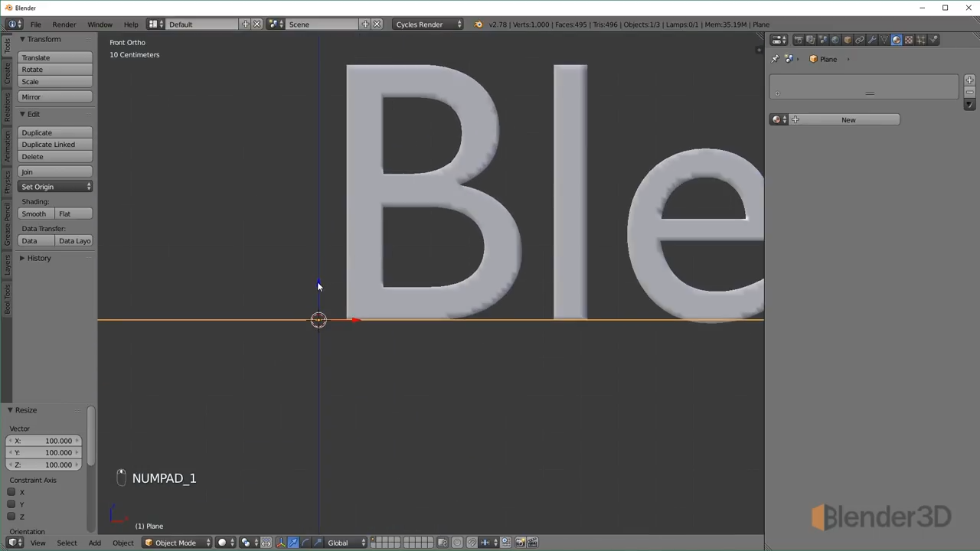This screenshot has height=551, width=980.
Task: Open the Render Layers properties tab
Action: coord(811,40)
